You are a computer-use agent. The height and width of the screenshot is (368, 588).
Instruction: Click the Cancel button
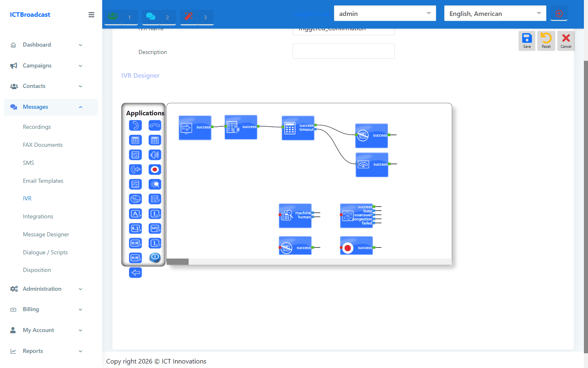(566, 41)
